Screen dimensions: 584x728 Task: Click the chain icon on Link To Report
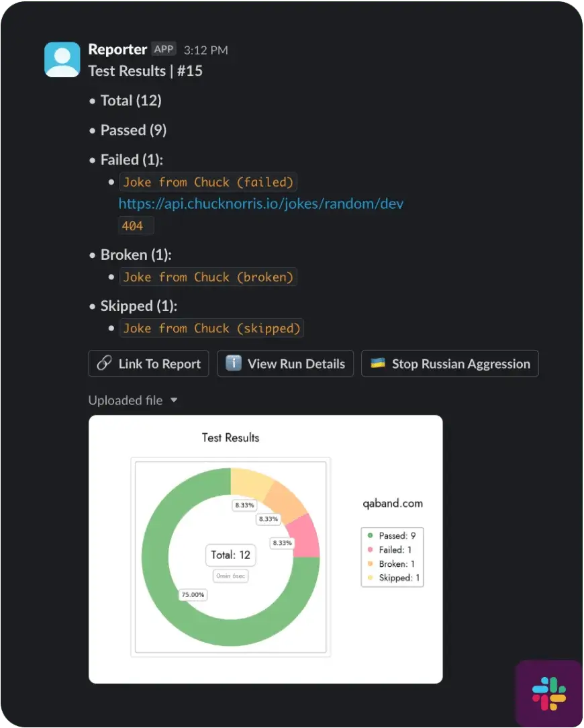point(104,363)
